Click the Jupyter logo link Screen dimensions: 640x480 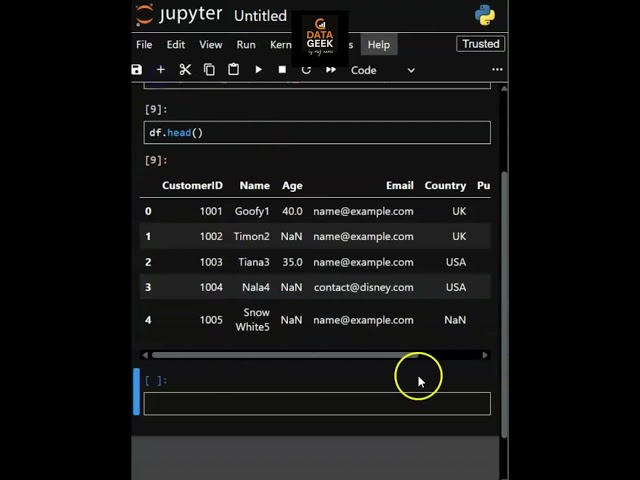(x=179, y=15)
